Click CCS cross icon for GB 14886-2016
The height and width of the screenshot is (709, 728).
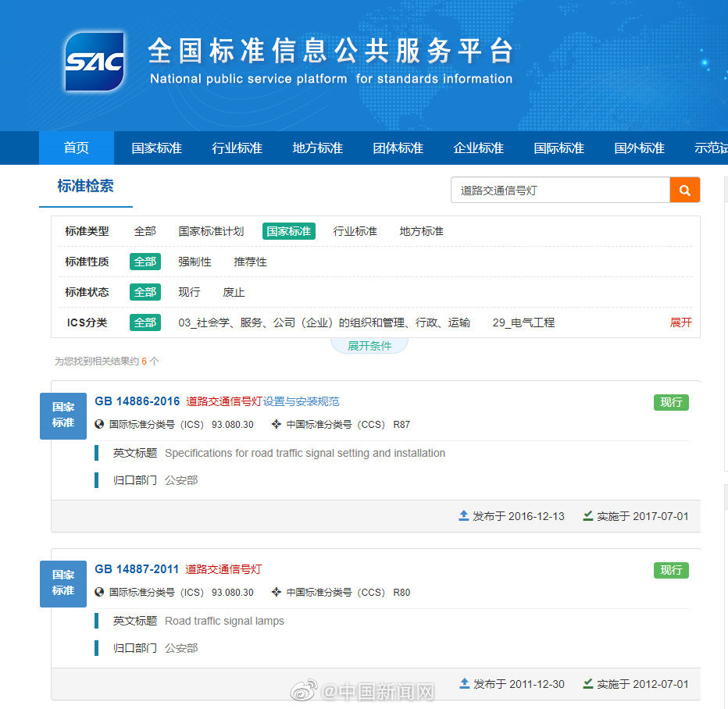point(277,424)
